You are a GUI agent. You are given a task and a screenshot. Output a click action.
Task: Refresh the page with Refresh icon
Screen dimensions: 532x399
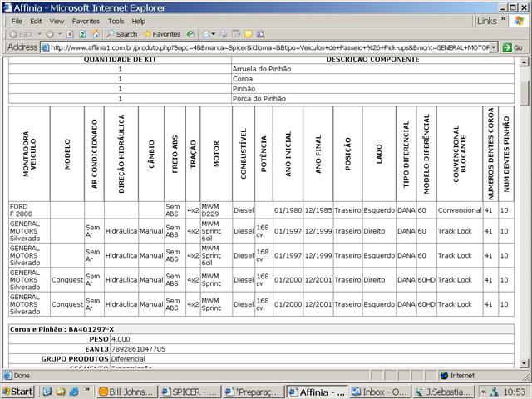(82, 34)
